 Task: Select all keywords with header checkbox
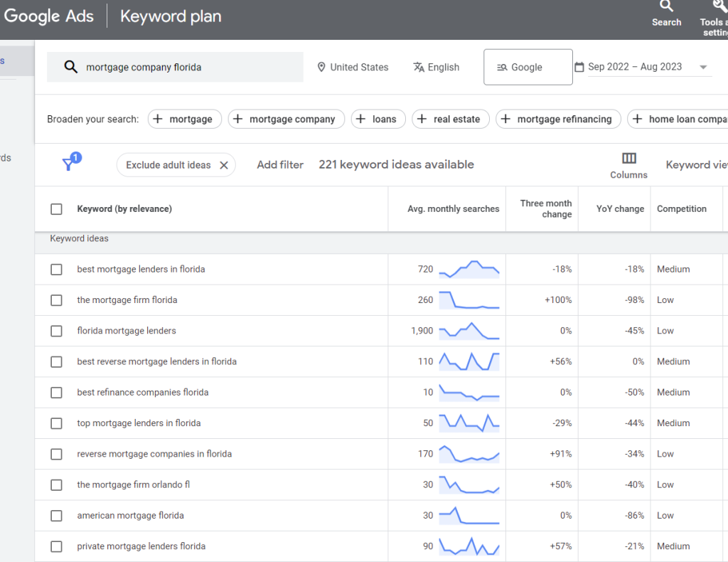tap(56, 209)
